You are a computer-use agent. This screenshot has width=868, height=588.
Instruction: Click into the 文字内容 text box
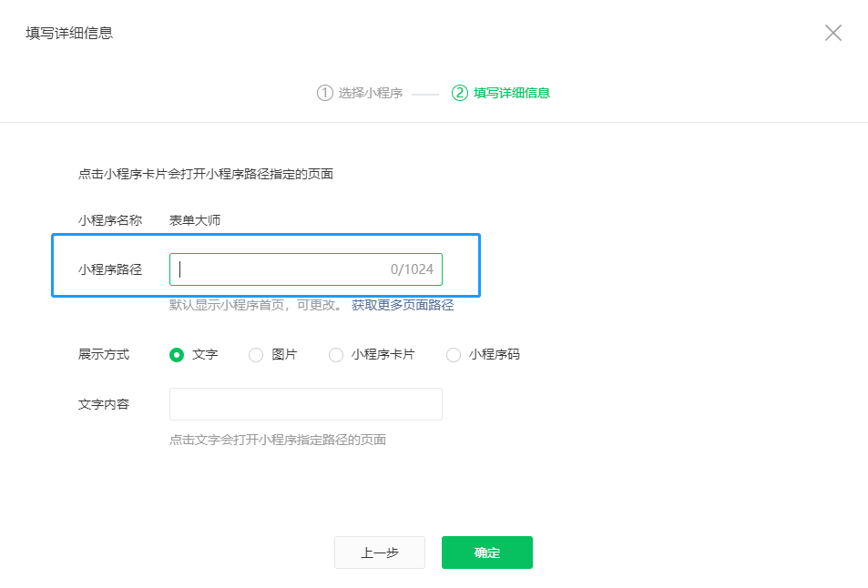tap(305, 404)
